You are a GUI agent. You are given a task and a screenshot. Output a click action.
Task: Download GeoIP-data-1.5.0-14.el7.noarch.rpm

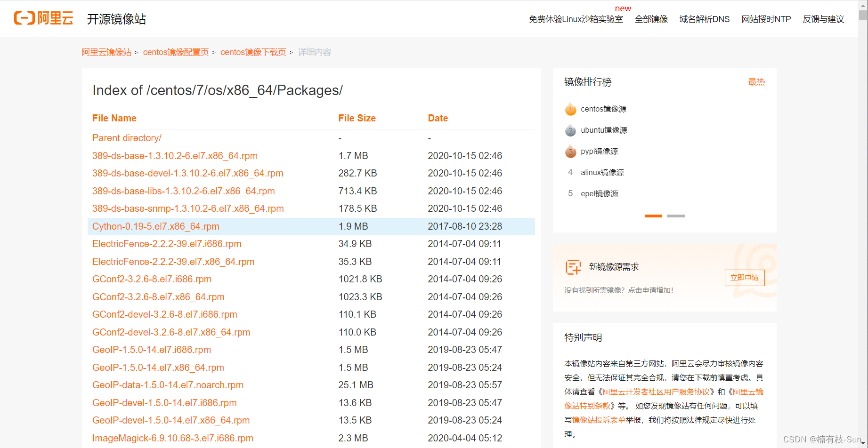point(168,385)
